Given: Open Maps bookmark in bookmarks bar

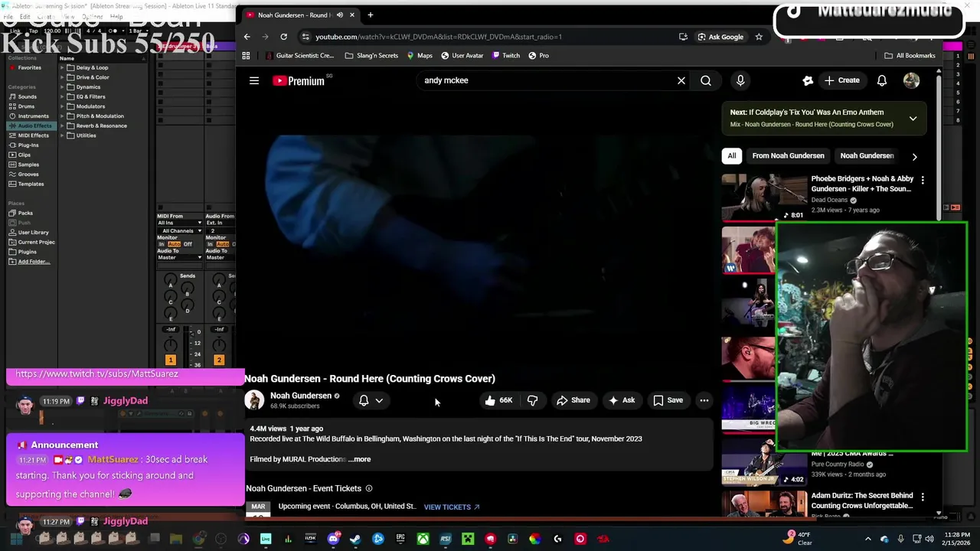Looking at the screenshot, I should tap(420, 55).
